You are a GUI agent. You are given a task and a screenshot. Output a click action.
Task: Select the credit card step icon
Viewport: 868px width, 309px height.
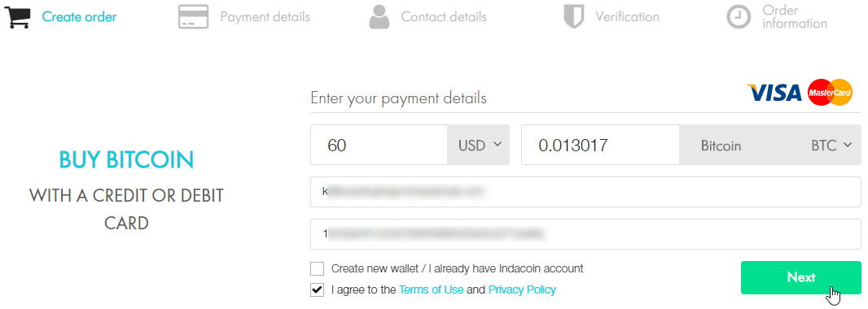click(193, 16)
